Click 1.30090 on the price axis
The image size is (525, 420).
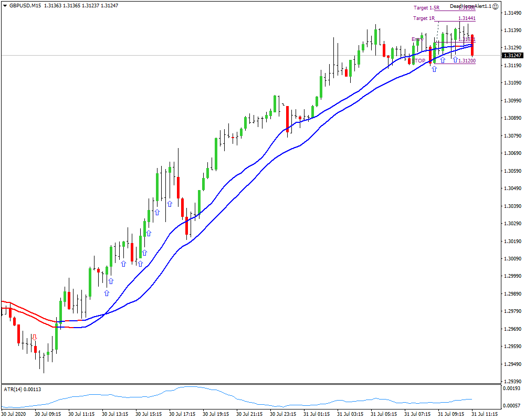click(x=512, y=259)
